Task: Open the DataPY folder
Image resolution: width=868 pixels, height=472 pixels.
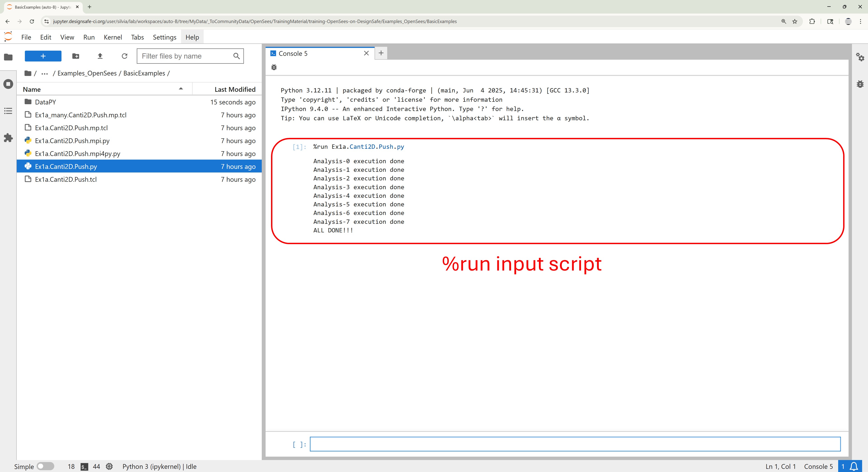Action: [45, 102]
